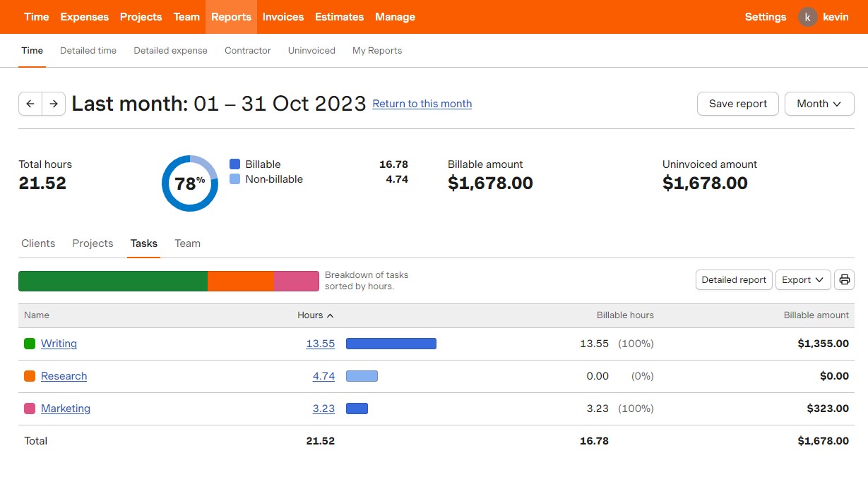Screen dimensions: 868x484
Task: Print the report using printer icon
Action: coord(844,280)
